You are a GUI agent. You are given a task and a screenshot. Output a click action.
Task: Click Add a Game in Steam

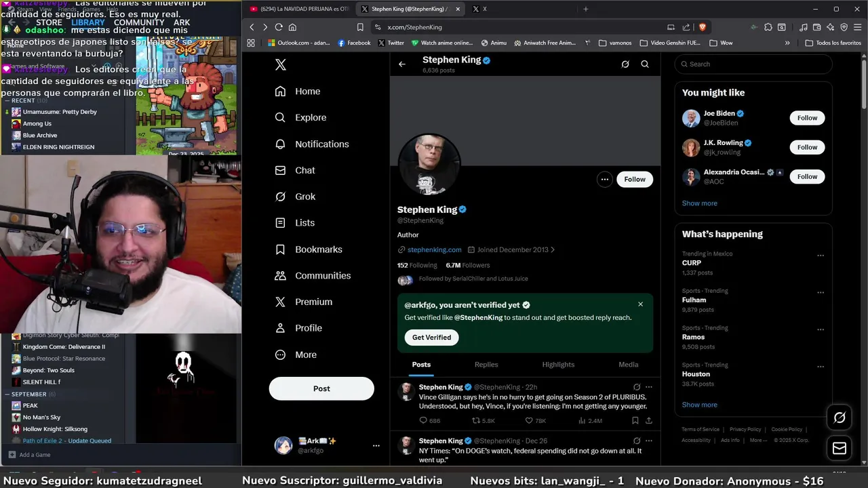pos(29,455)
